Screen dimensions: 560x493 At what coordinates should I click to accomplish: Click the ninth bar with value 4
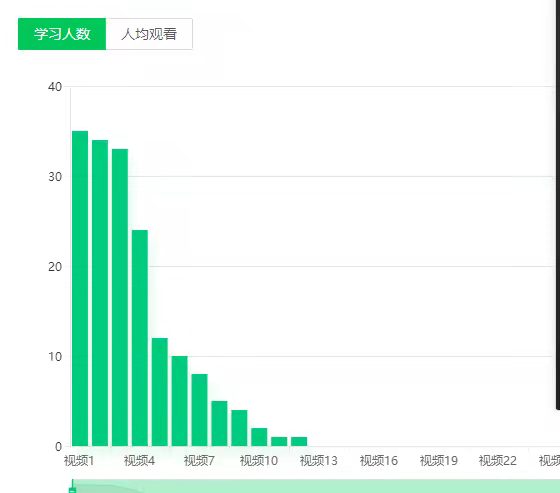point(239,428)
